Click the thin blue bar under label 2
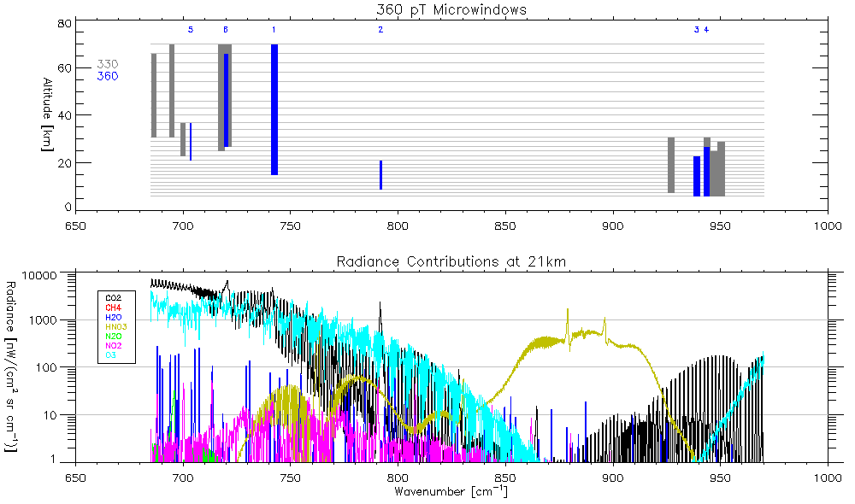 coord(380,175)
